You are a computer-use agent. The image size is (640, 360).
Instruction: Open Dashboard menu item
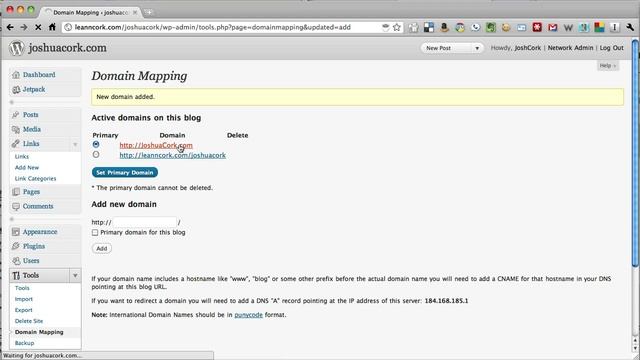[x=39, y=75]
